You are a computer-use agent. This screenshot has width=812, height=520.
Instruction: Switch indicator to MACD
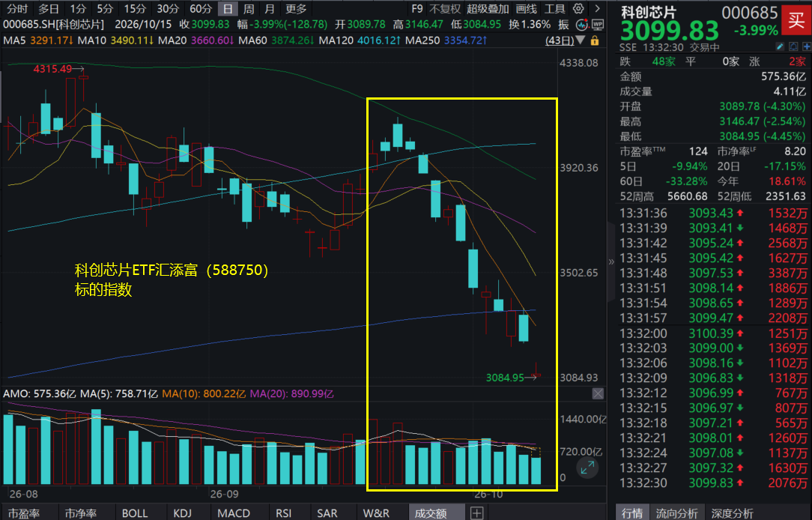click(x=234, y=513)
